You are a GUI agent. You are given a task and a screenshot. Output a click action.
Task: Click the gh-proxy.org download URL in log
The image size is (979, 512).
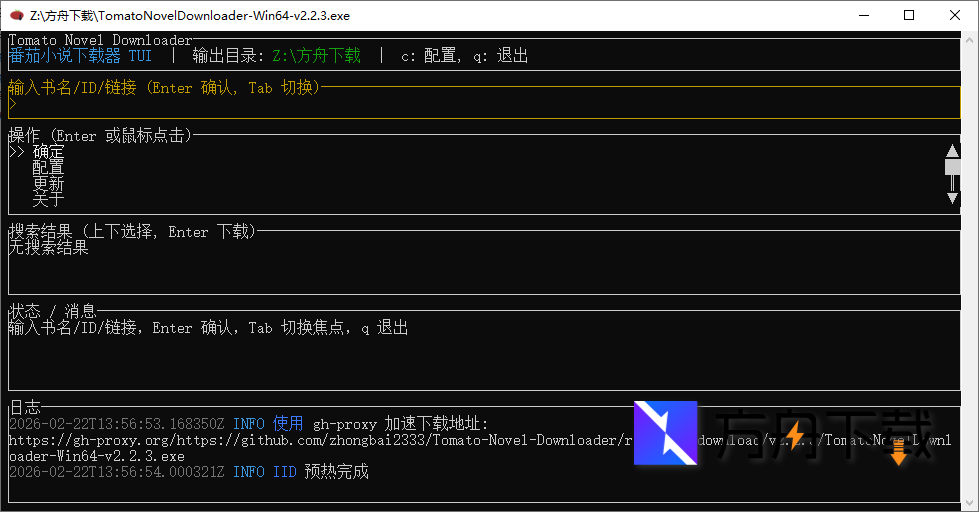pyautogui.click(x=300, y=440)
